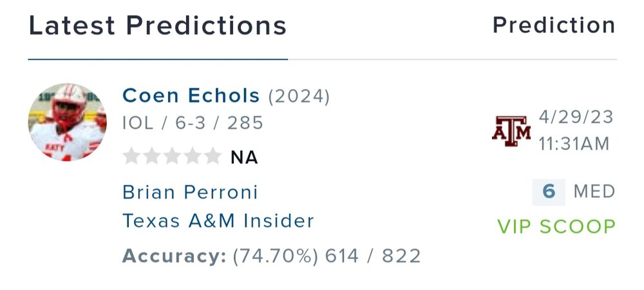Click the confidence score 6 badge

(x=549, y=192)
